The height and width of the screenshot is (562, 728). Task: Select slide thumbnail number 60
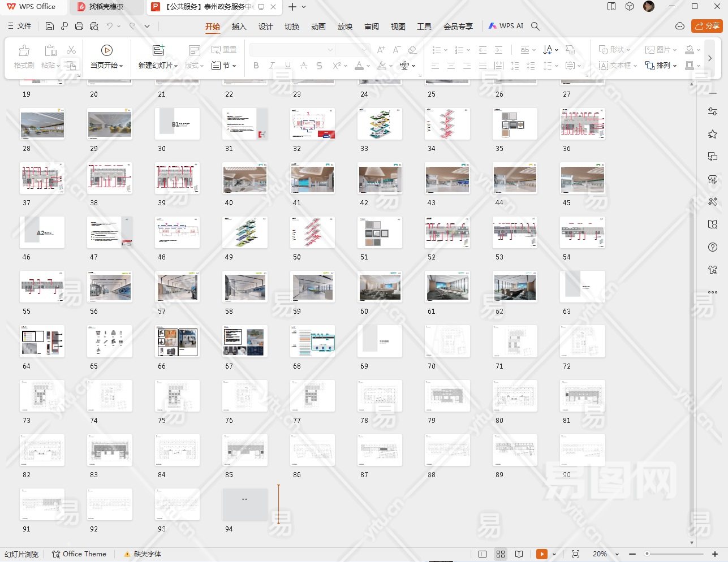[x=380, y=287]
